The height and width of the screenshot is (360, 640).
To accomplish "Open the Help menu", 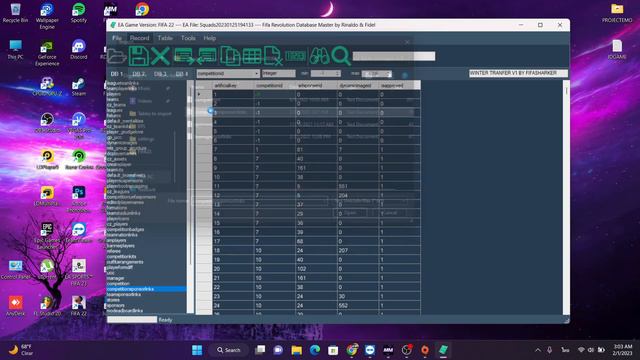I will 210,38.
